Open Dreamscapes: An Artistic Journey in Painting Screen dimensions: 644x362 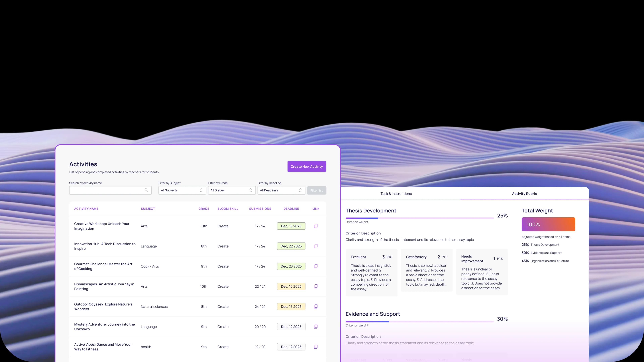(104, 286)
